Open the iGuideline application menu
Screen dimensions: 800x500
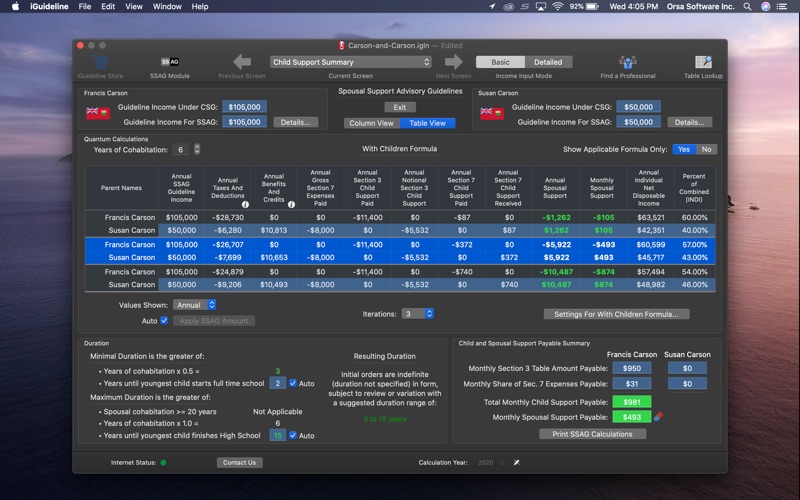click(49, 7)
